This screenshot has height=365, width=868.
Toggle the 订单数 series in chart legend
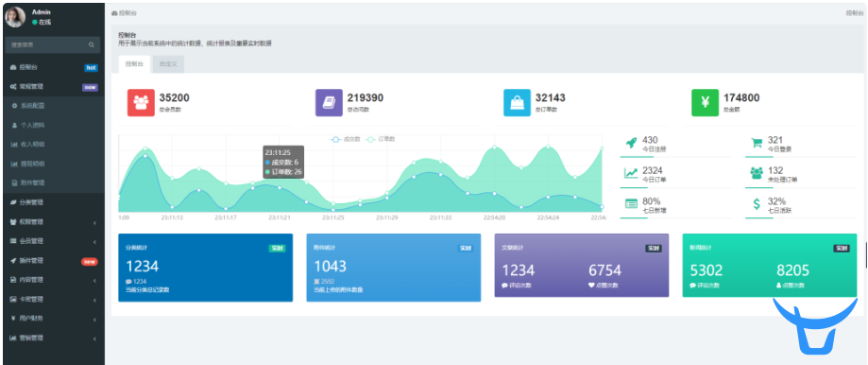point(381,139)
